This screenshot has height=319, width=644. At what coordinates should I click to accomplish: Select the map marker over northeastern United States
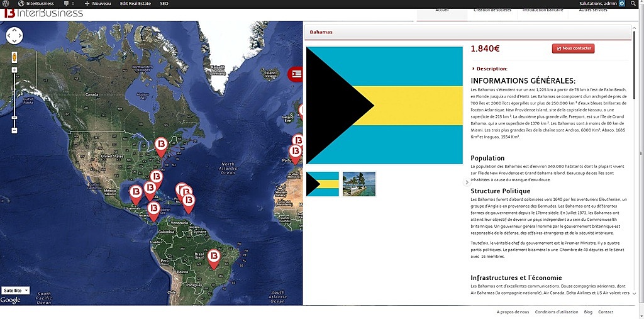pyautogui.click(x=161, y=147)
